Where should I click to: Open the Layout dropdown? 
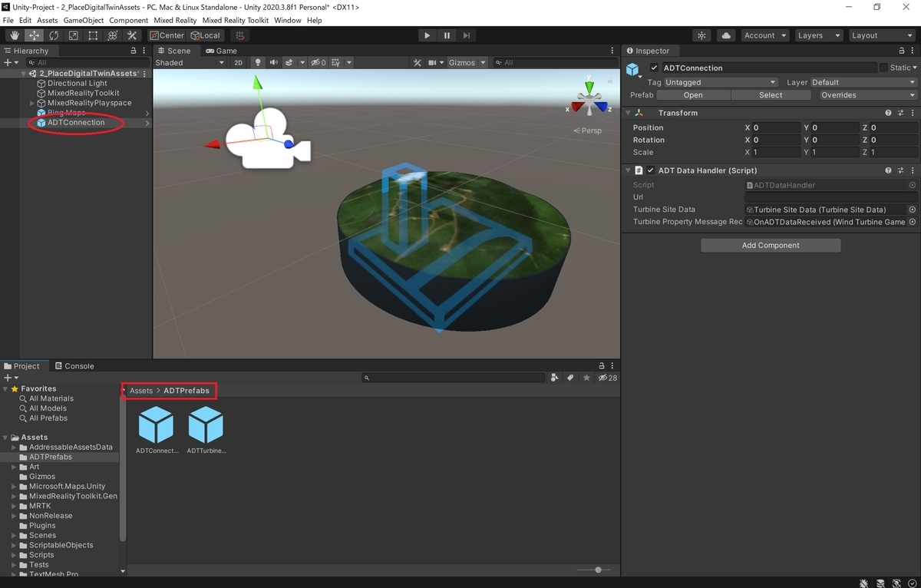[x=880, y=35]
